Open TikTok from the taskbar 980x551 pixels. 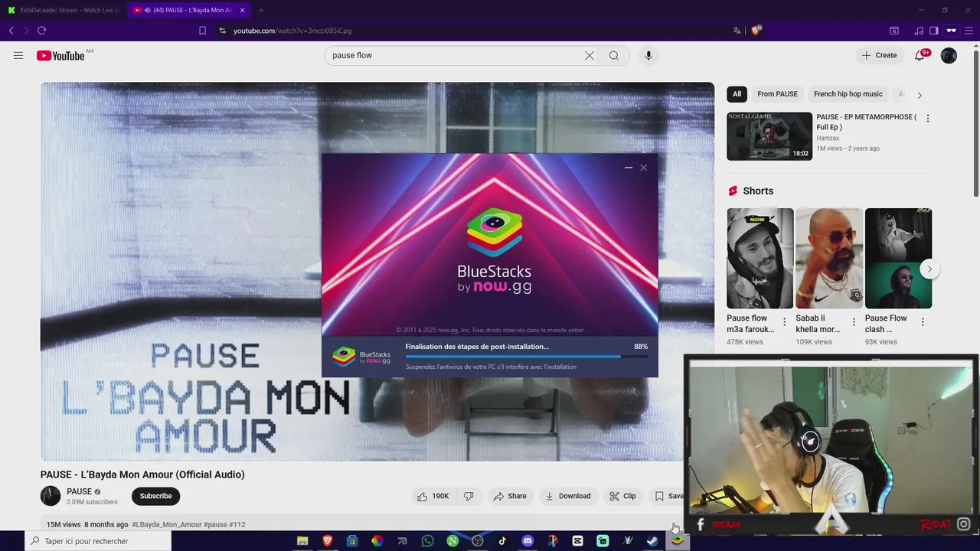pyautogui.click(x=502, y=541)
